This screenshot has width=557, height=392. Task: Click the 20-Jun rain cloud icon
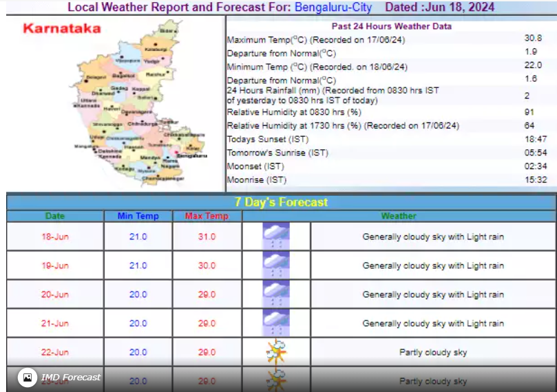tap(276, 294)
